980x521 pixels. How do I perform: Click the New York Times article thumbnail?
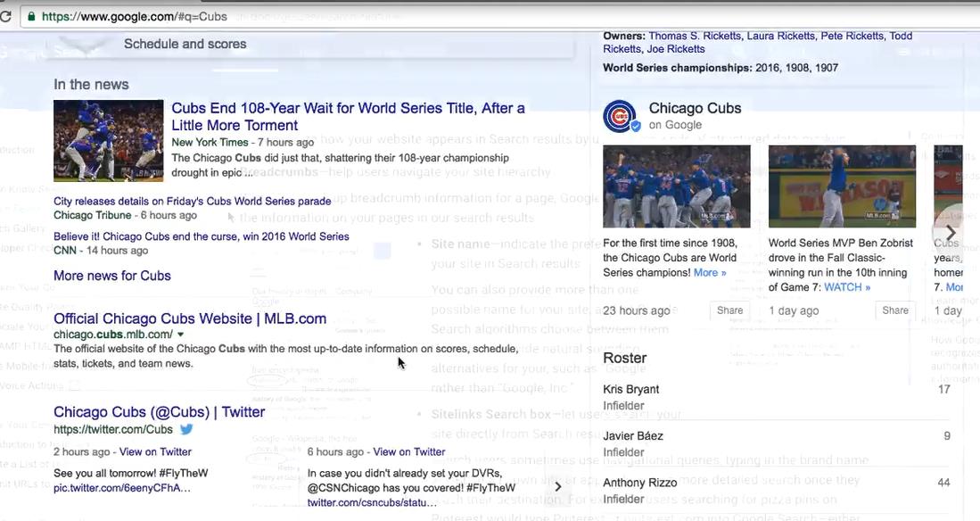click(109, 141)
